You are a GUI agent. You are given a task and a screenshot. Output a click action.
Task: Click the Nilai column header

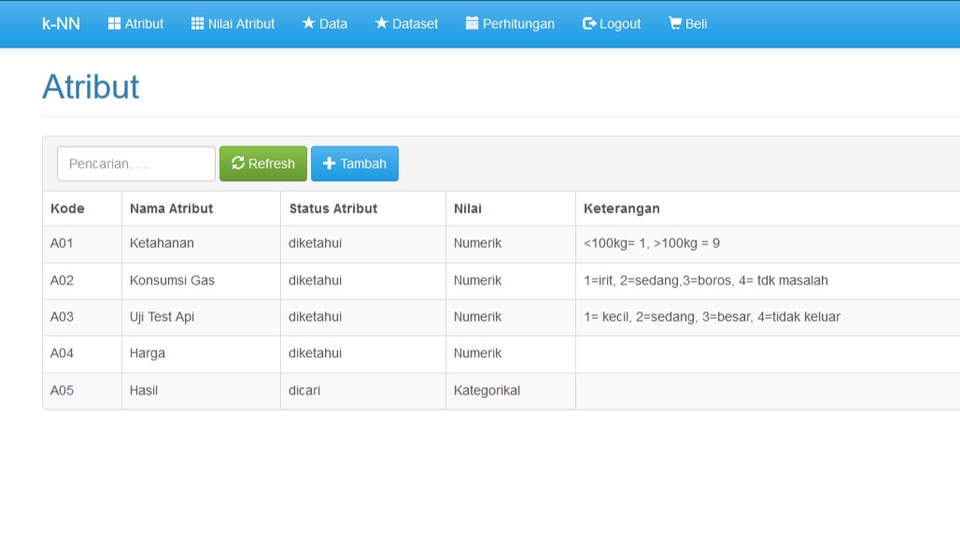[x=468, y=208]
